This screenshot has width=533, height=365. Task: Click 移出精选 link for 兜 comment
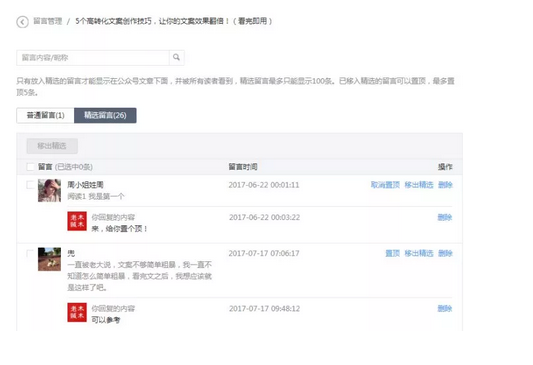pos(419,254)
